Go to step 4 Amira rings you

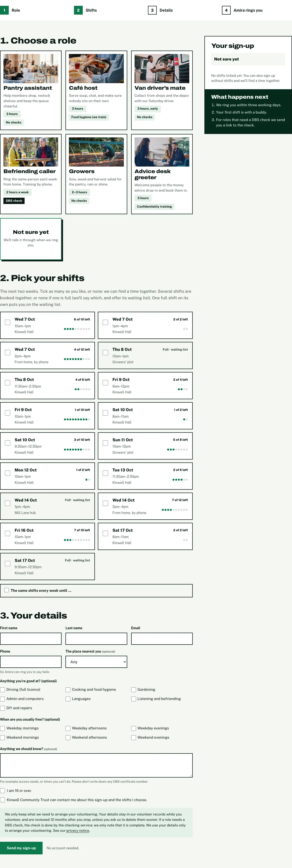(242, 10)
